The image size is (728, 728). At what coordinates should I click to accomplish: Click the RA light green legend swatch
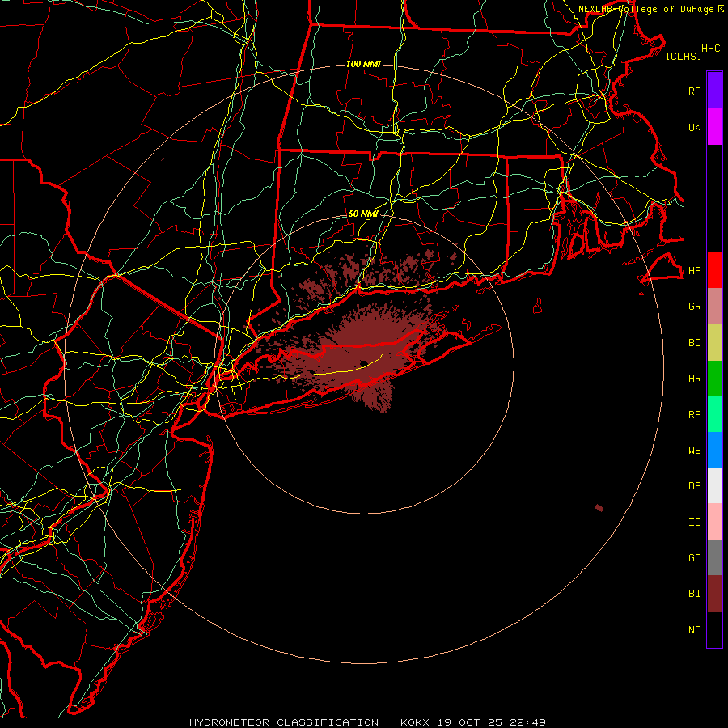click(x=714, y=414)
